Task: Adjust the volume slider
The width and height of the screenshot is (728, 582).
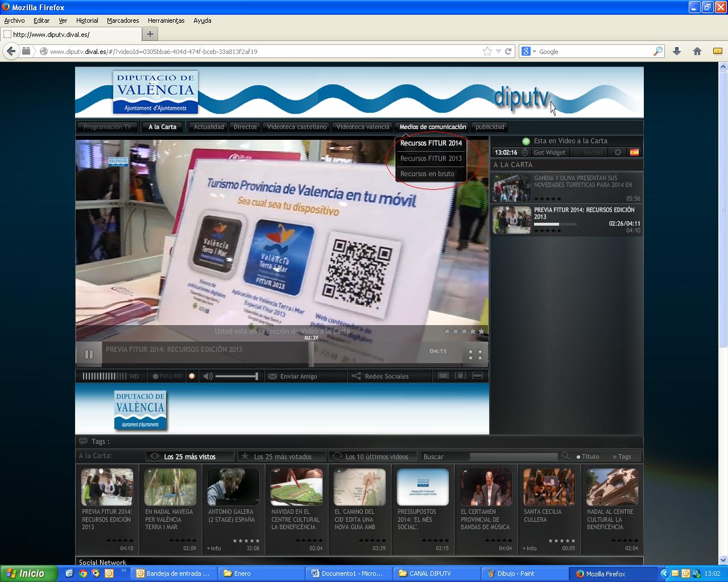Action: pyautogui.click(x=237, y=376)
